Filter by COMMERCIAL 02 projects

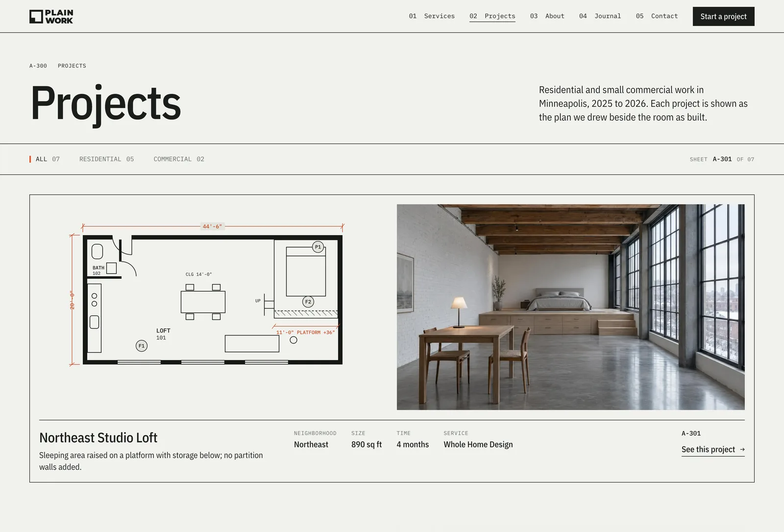click(179, 159)
